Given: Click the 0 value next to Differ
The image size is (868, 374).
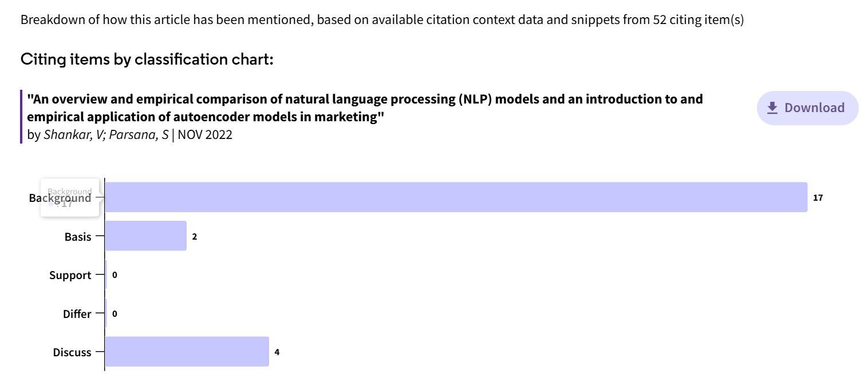Looking at the screenshot, I should 115,314.
